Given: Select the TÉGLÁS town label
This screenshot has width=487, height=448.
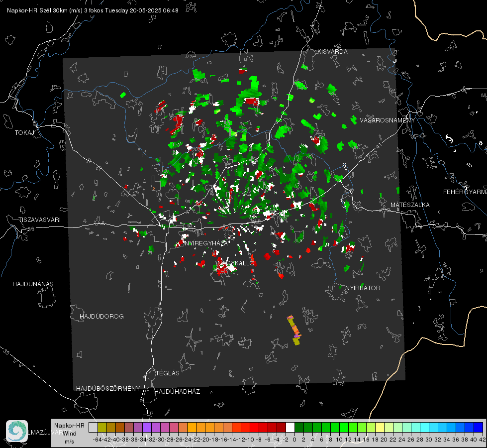Looking at the screenshot, I should pyautogui.click(x=168, y=373).
